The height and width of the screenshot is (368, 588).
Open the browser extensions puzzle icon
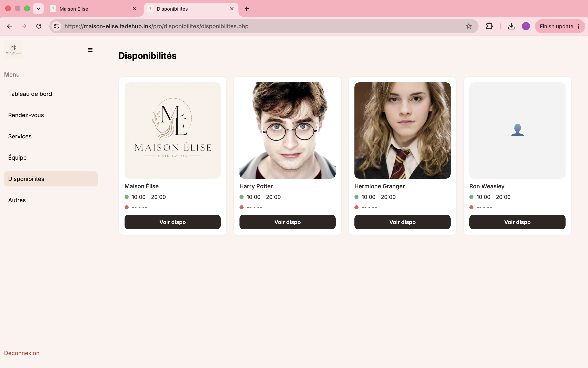[489, 26]
